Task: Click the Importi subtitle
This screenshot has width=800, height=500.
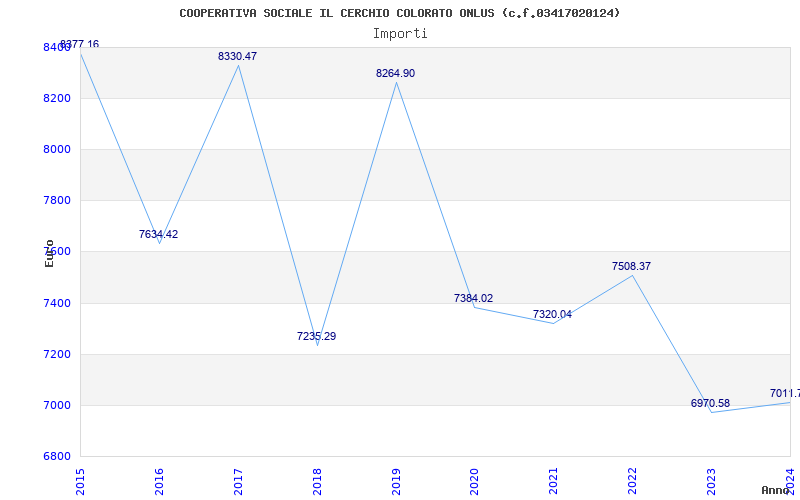Action: (400, 34)
